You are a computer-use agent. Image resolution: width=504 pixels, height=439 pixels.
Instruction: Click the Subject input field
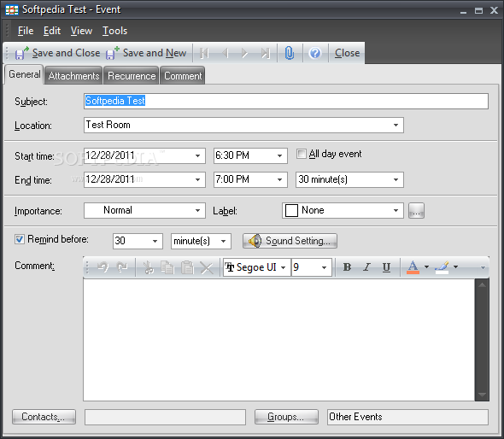286,102
